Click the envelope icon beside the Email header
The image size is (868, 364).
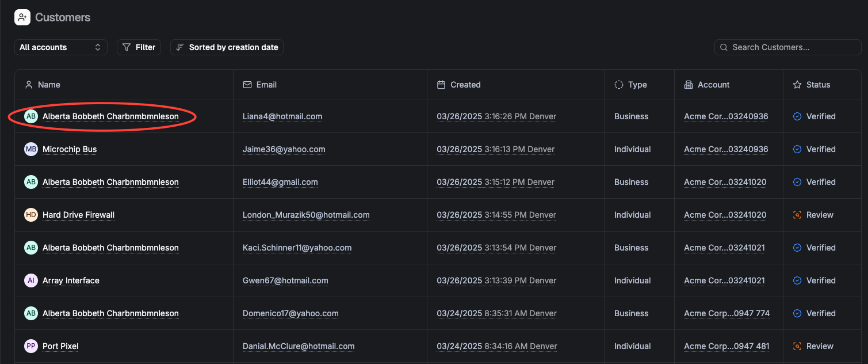(x=246, y=84)
